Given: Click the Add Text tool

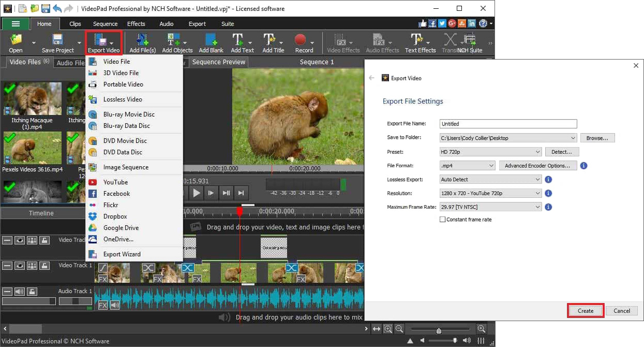Looking at the screenshot, I should click(x=242, y=42).
